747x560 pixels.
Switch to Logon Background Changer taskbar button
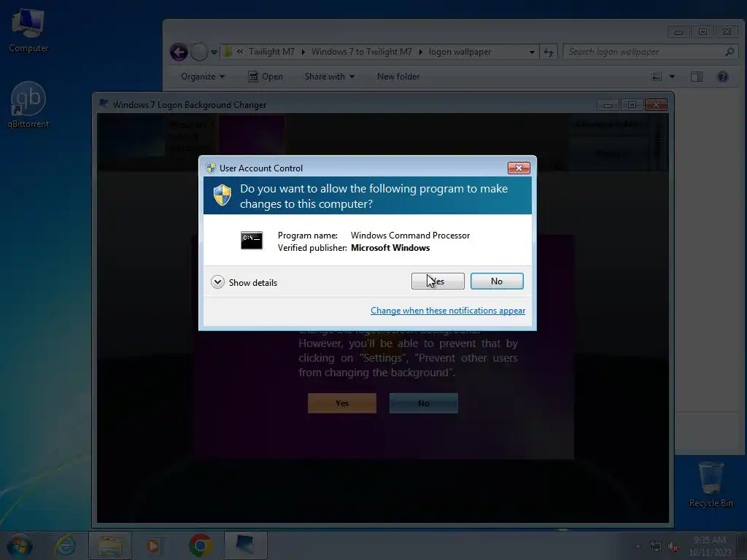click(x=245, y=545)
